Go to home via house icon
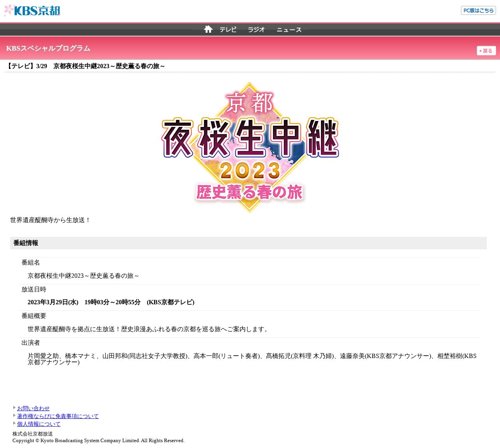Screen dimensions: 500x448 point(208,29)
